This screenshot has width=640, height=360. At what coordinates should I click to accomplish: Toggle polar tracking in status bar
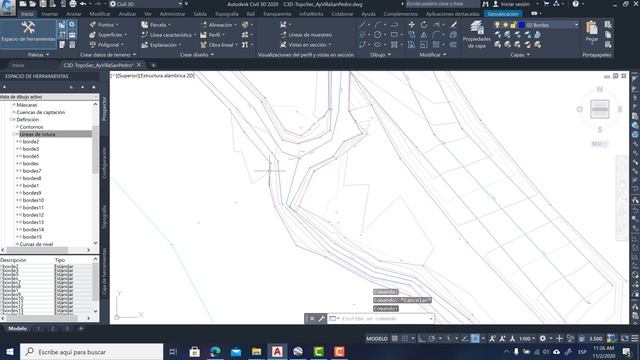[x=432, y=338]
